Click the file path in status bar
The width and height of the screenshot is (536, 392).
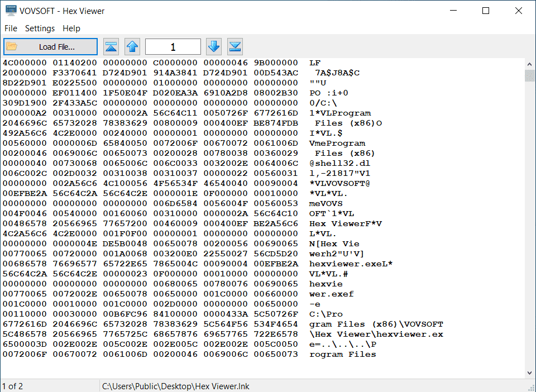(x=176, y=386)
